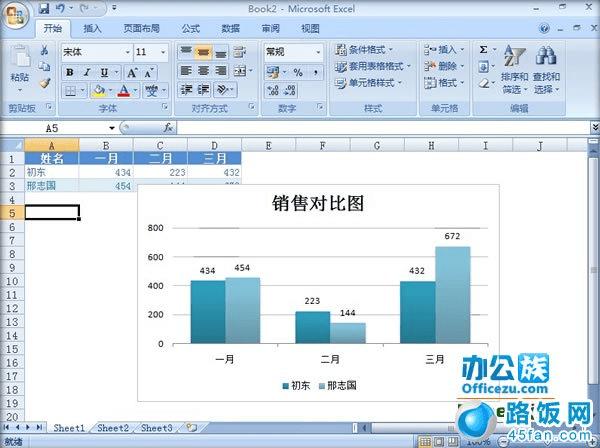Apply fill color bucket
This screenshot has width=600, height=448.
point(99,91)
